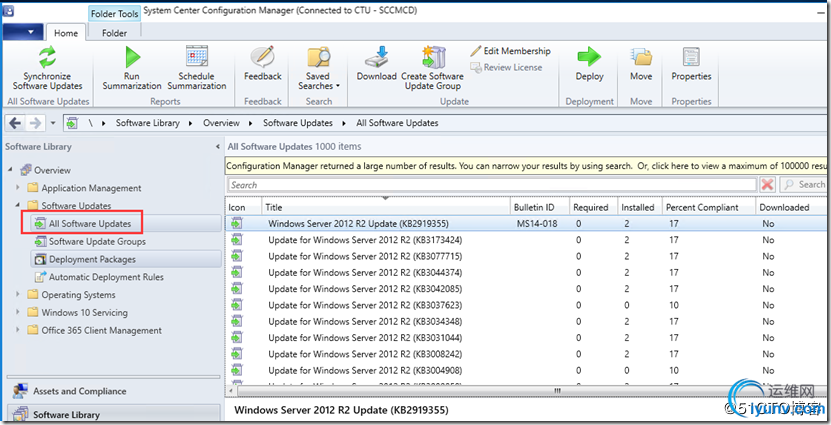Select Office 365 Client Management folder

[x=94, y=331]
